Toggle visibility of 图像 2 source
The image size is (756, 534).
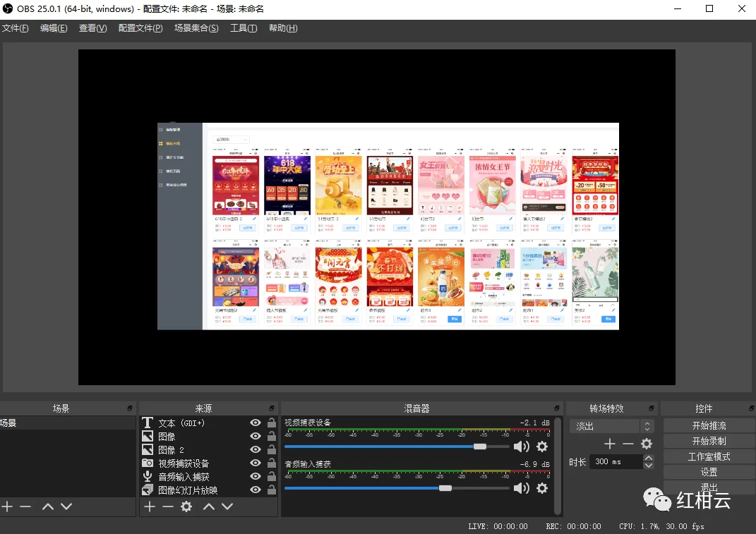[256, 449]
